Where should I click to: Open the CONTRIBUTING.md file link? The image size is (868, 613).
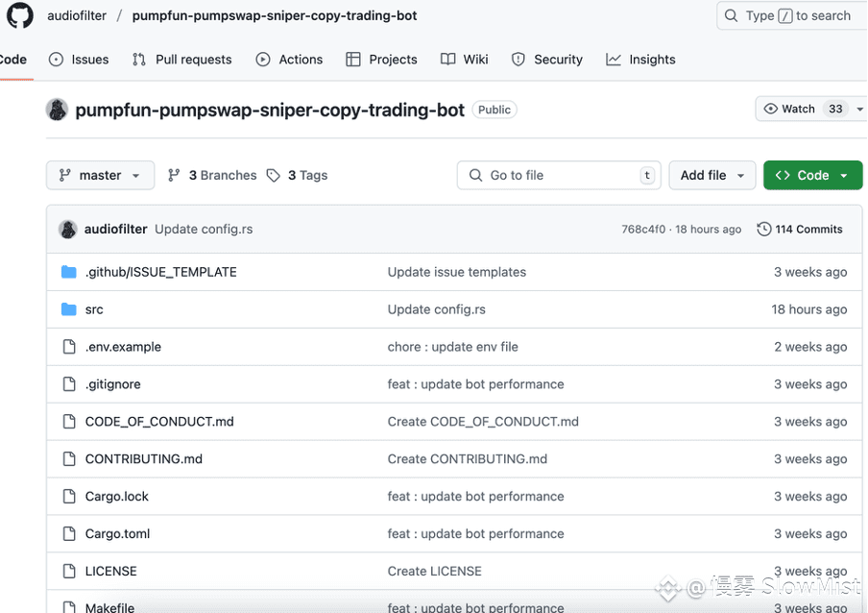click(x=144, y=459)
